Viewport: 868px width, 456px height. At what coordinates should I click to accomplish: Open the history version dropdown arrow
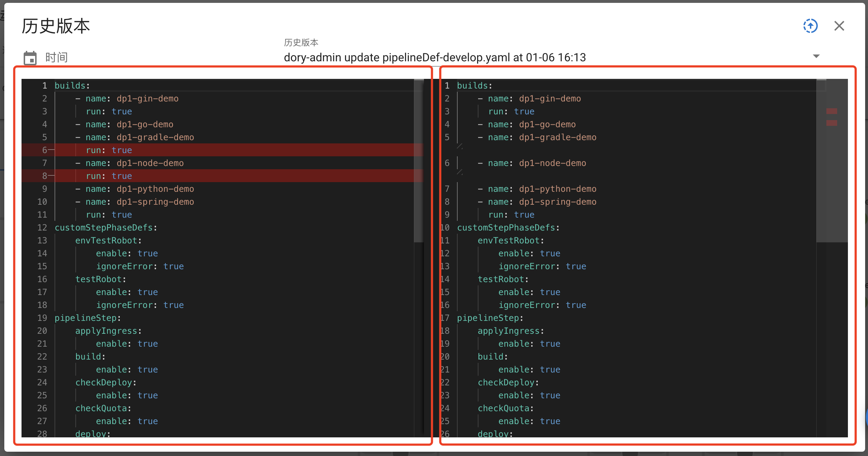816,56
